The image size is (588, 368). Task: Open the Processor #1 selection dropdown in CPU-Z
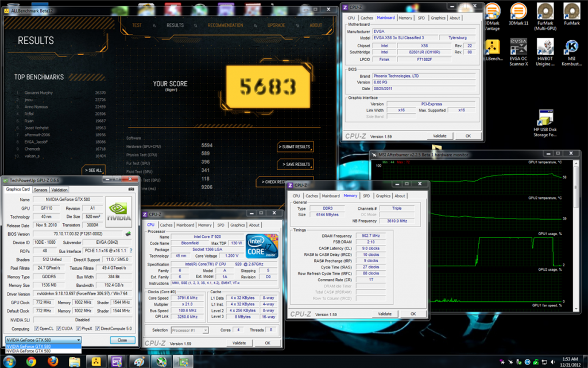point(189,331)
